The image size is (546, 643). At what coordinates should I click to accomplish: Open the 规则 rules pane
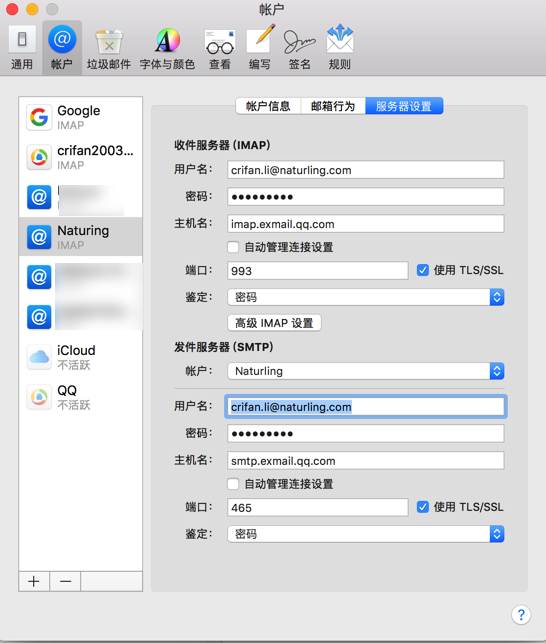click(340, 48)
